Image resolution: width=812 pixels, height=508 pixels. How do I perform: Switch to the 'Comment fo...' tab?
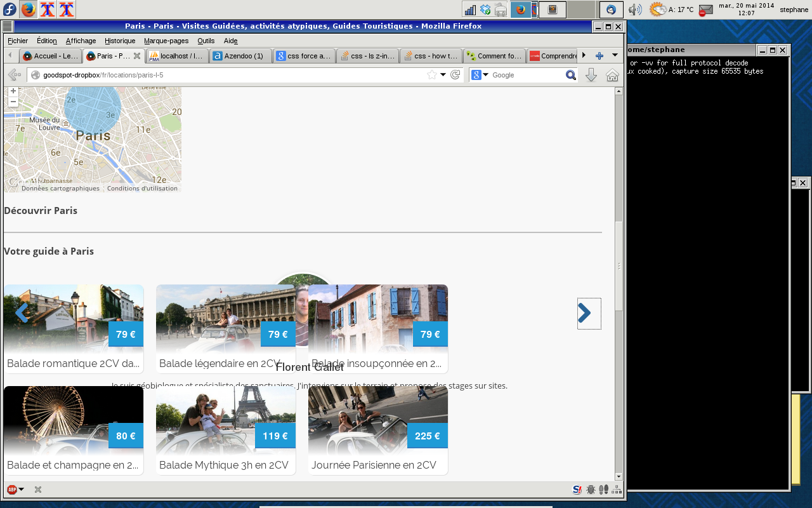(x=494, y=56)
